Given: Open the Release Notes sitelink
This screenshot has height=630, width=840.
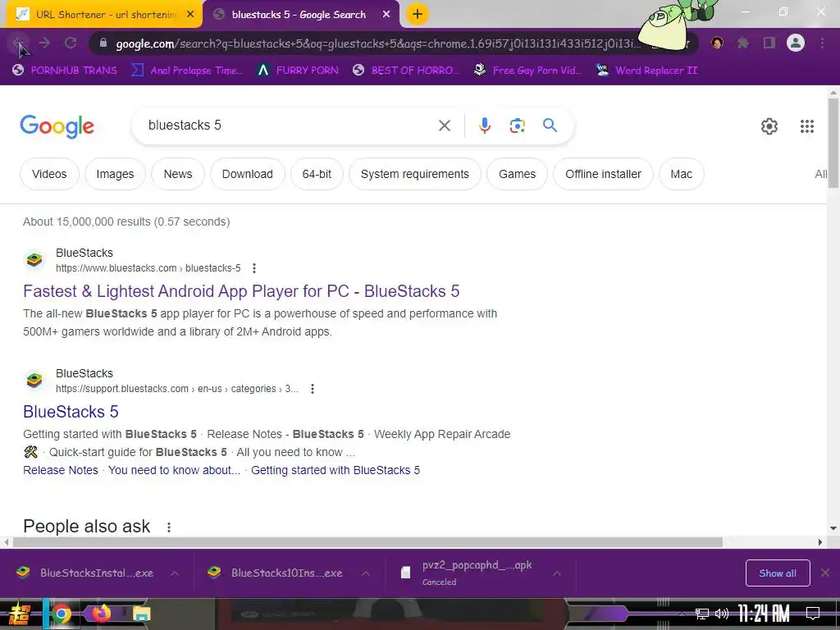Looking at the screenshot, I should click(61, 470).
